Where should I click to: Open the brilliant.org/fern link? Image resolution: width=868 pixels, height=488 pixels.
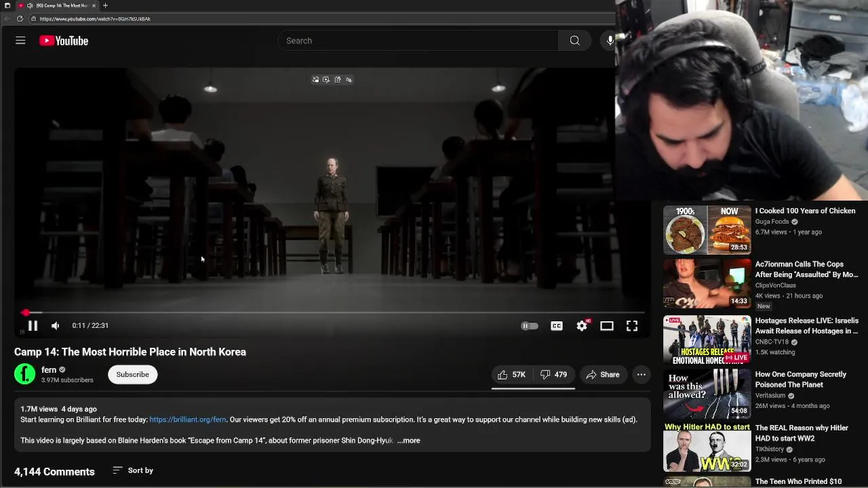(x=188, y=420)
